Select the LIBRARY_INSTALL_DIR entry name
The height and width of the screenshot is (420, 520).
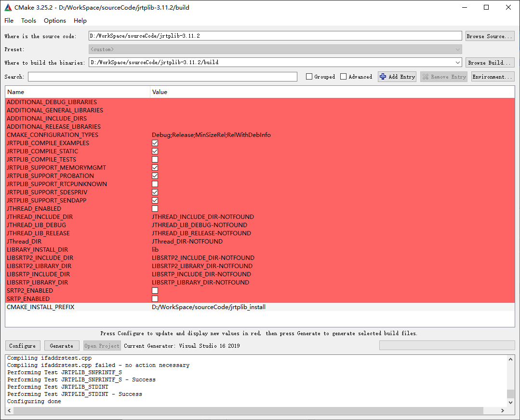coord(38,249)
